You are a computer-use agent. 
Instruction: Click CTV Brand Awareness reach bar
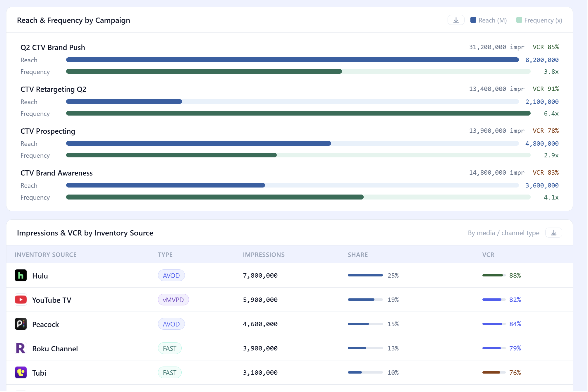click(293, 185)
